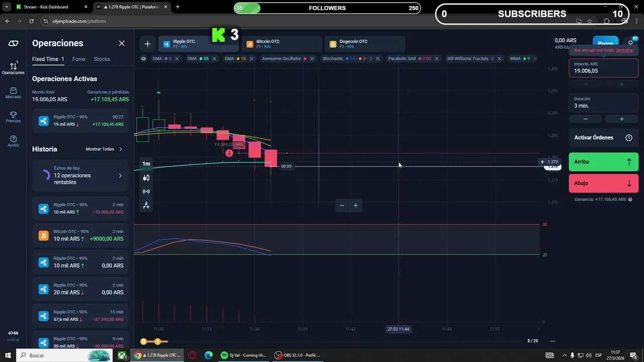
Task: Open the Mercado sidebar section
Action: 13,93
